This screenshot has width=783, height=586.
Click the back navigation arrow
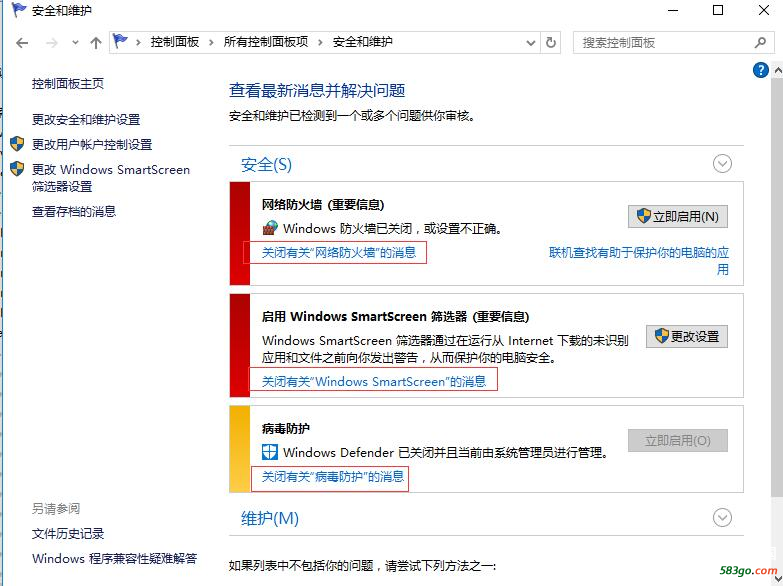pos(22,43)
